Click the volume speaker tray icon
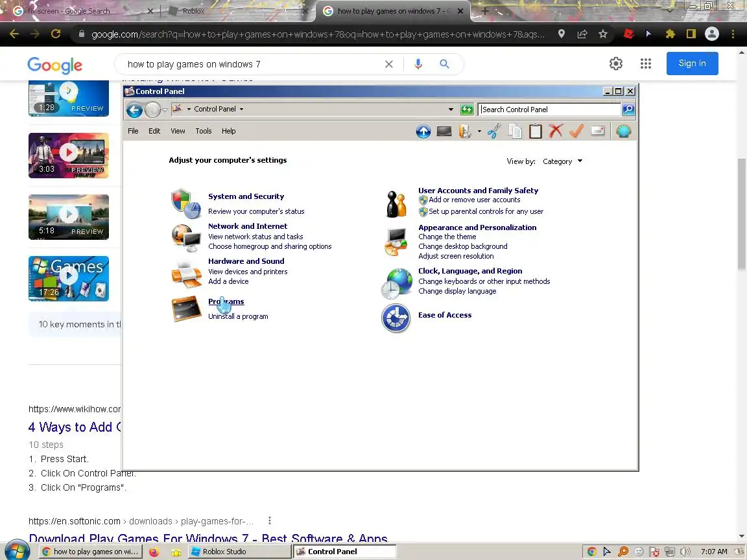747x560 pixels. tap(685, 552)
